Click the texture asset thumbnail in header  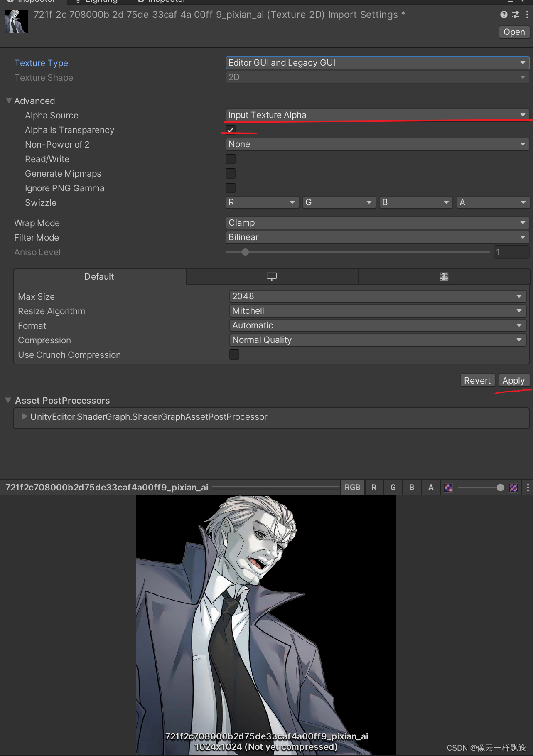pyautogui.click(x=16, y=21)
